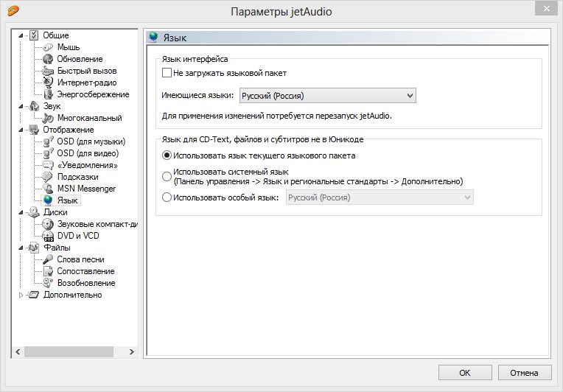
Task: Select 'Использовать язык текущего языкового пакета' radio
Action: (x=167, y=155)
